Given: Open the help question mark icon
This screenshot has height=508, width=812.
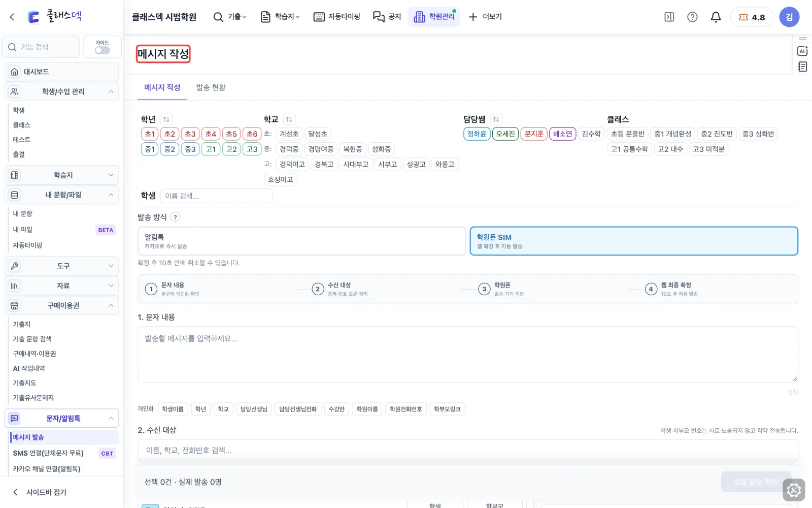Looking at the screenshot, I should [x=692, y=17].
